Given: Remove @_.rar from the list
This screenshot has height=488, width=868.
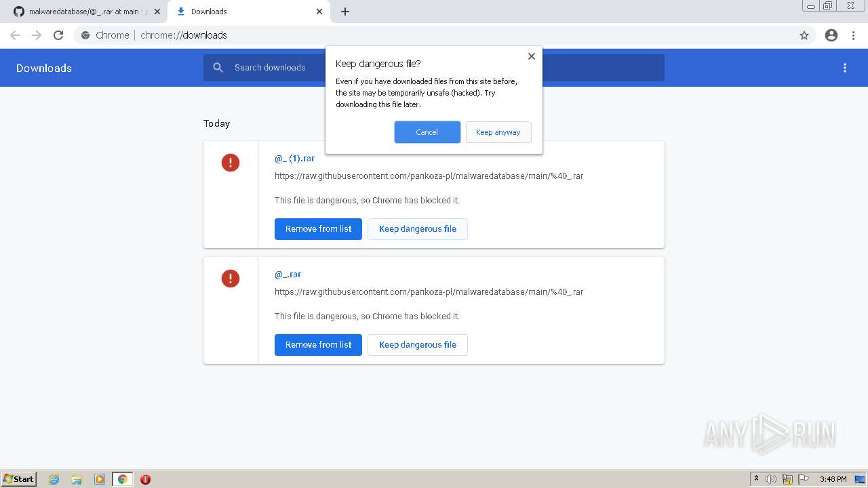Looking at the screenshot, I should click(318, 345).
